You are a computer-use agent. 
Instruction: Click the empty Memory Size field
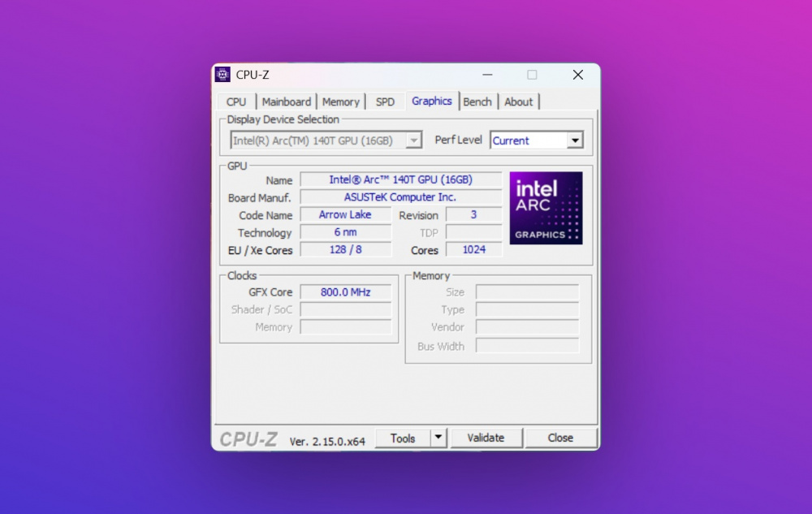pos(527,292)
